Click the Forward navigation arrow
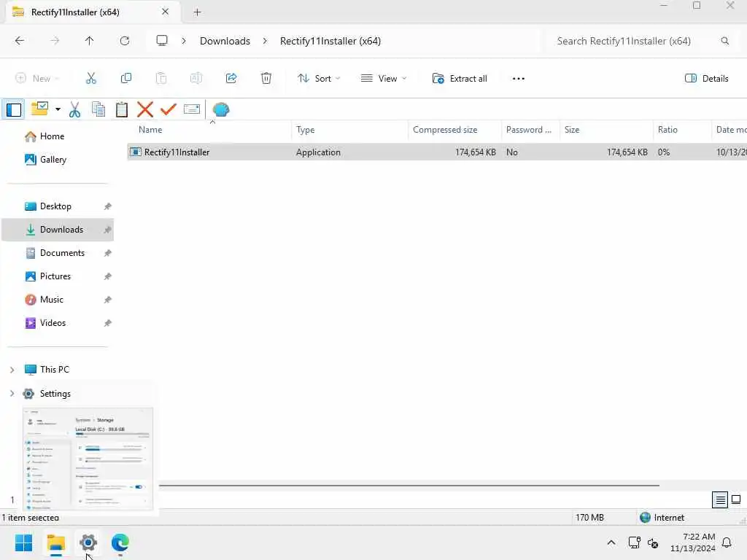747x560 pixels. [55, 41]
